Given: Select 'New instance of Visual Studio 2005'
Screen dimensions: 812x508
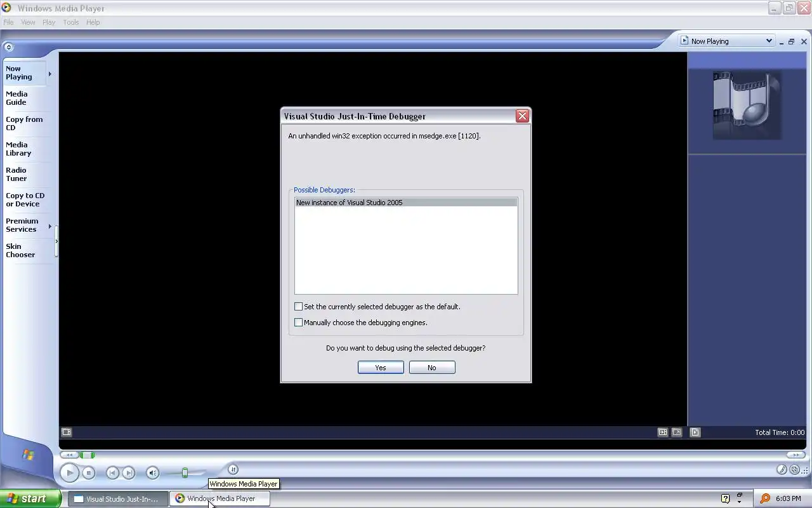Looking at the screenshot, I should [x=406, y=203].
